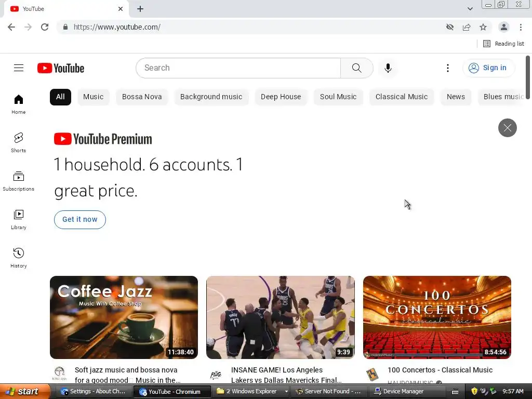Screen dimensions: 532x399
Task: Open the 100 Concertos thumbnail
Action: (437, 317)
